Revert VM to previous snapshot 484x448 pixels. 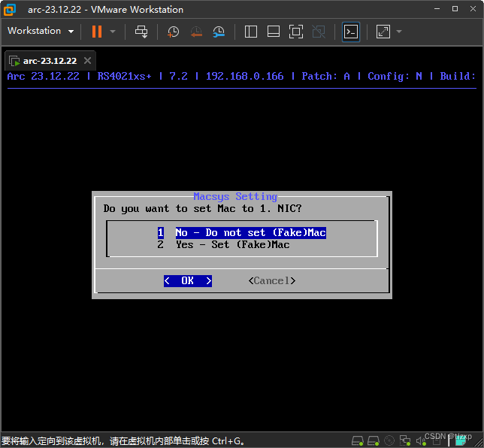(x=196, y=32)
